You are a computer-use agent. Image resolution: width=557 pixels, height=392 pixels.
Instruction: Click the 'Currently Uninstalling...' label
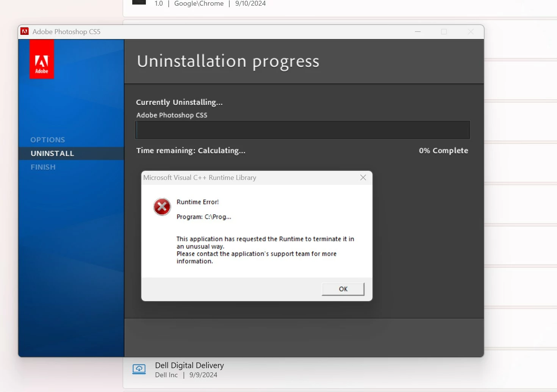tap(179, 102)
